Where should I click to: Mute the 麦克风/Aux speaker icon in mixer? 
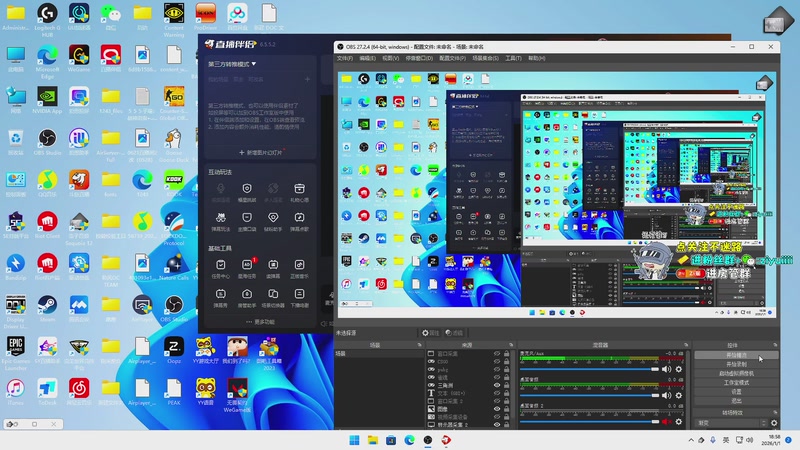[x=666, y=369]
